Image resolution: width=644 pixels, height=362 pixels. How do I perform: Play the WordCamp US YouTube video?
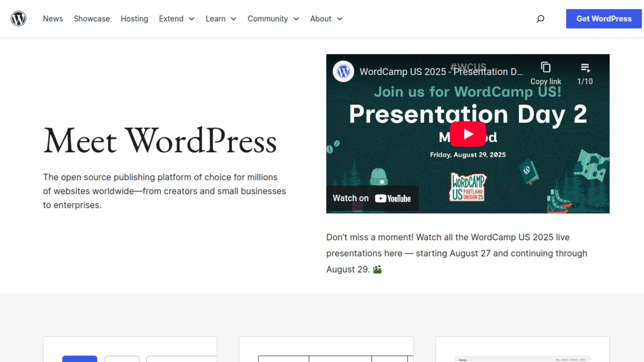coord(468,134)
